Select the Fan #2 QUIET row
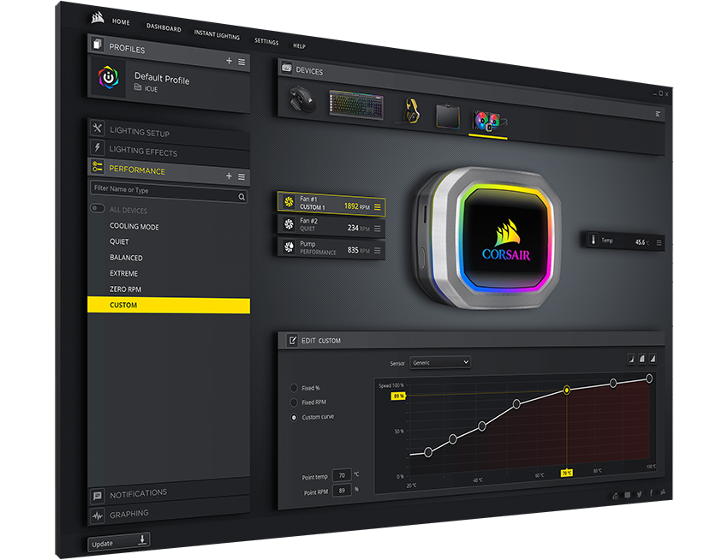This screenshot has width=728, height=560. point(331,226)
